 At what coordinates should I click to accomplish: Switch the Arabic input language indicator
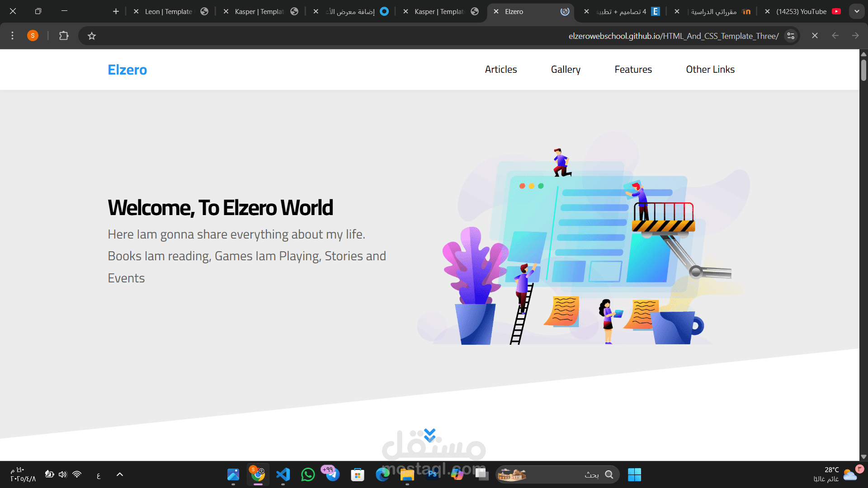click(x=99, y=475)
